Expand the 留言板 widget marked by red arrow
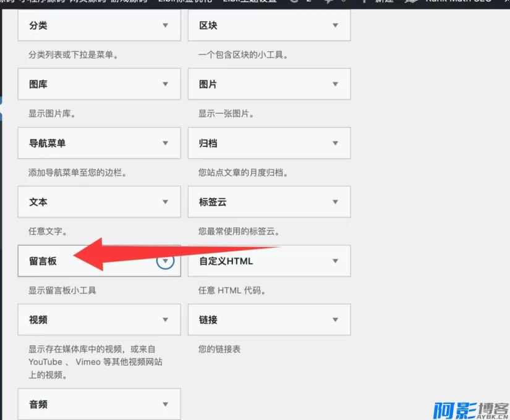 [165, 261]
